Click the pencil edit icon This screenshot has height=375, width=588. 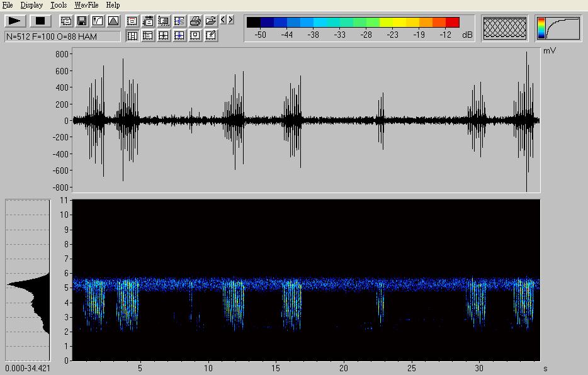[x=211, y=36]
